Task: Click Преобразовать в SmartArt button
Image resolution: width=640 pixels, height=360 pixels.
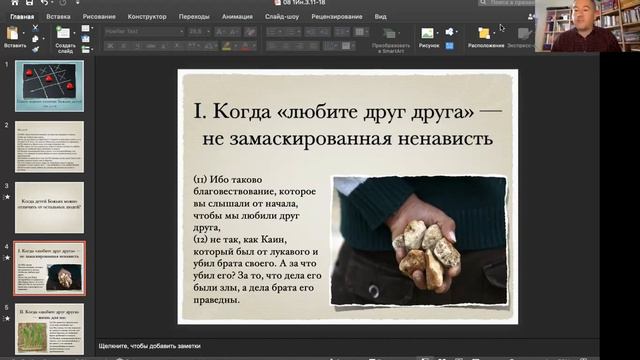Action: point(391,40)
